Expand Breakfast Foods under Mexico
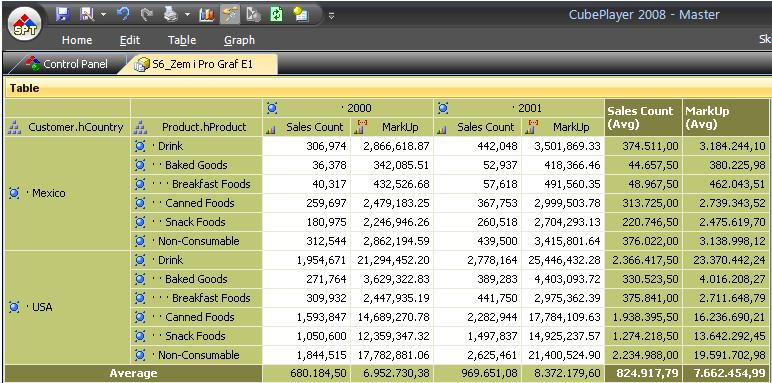The height and width of the screenshot is (383, 772). point(140,184)
